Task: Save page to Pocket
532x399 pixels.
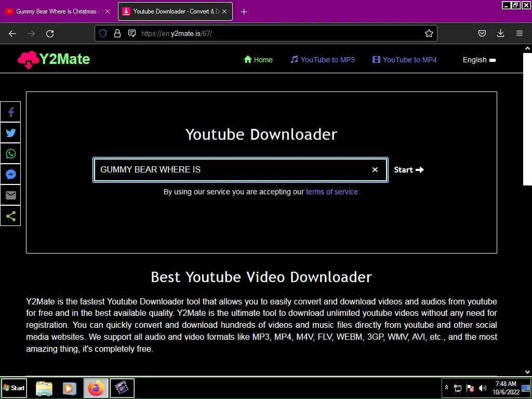Action: click(x=482, y=33)
